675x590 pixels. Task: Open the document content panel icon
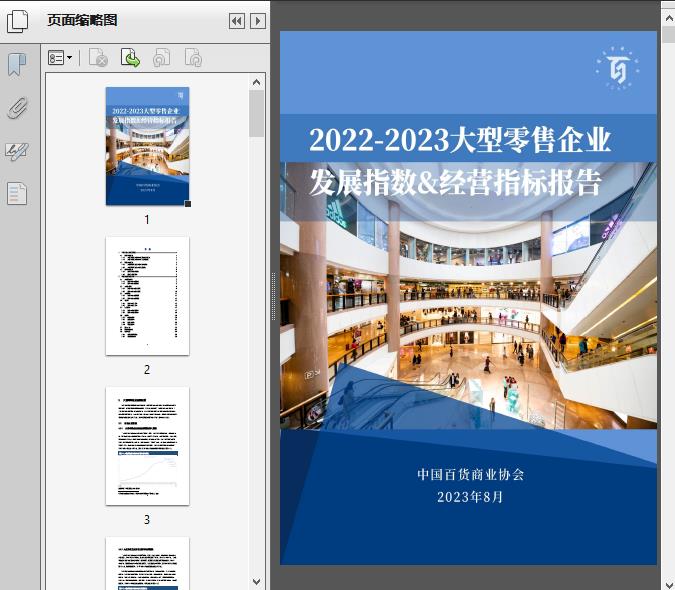[17, 194]
